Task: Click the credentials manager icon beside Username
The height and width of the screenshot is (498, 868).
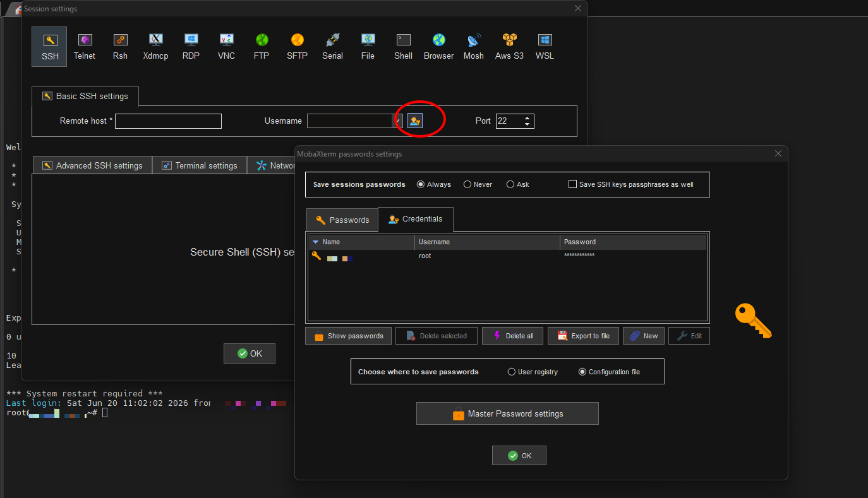Action: [x=415, y=121]
